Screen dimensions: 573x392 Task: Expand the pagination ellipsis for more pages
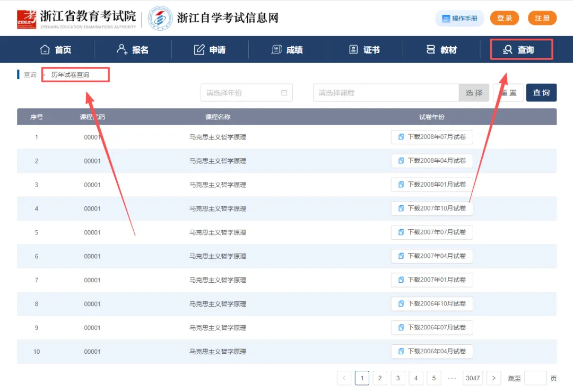click(452, 378)
